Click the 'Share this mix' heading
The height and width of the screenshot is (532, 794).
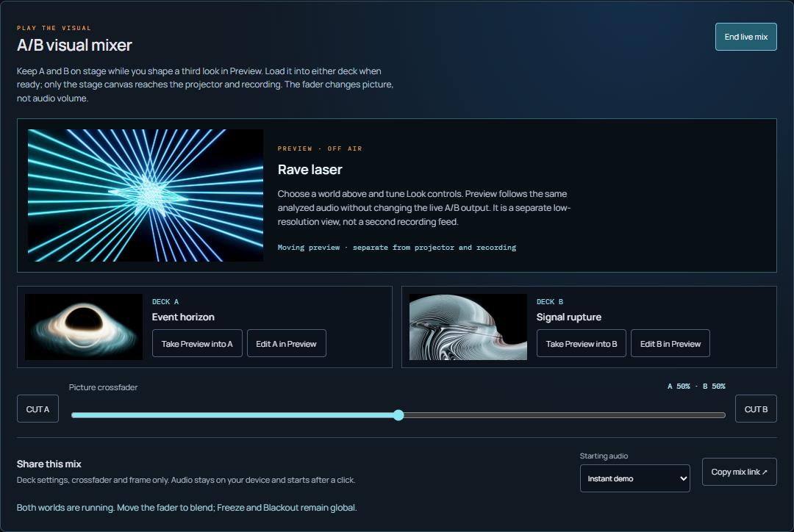click(x=49, y=464)
